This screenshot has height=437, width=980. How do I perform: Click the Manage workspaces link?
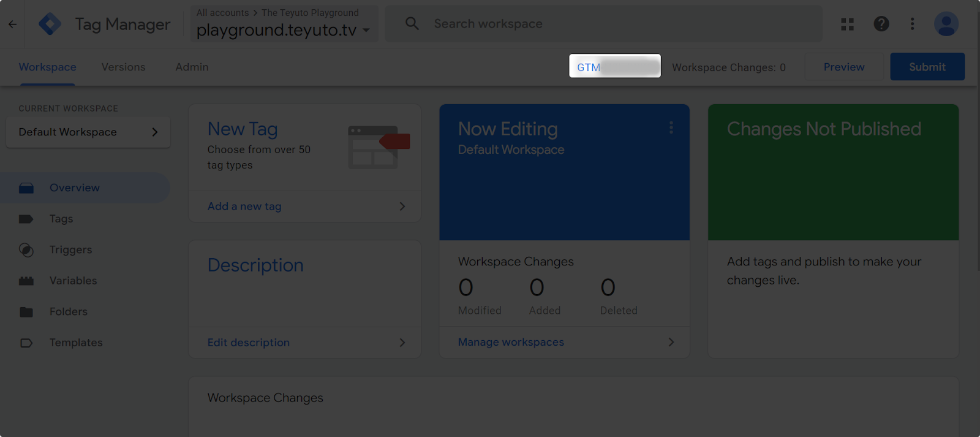(511, 342)
